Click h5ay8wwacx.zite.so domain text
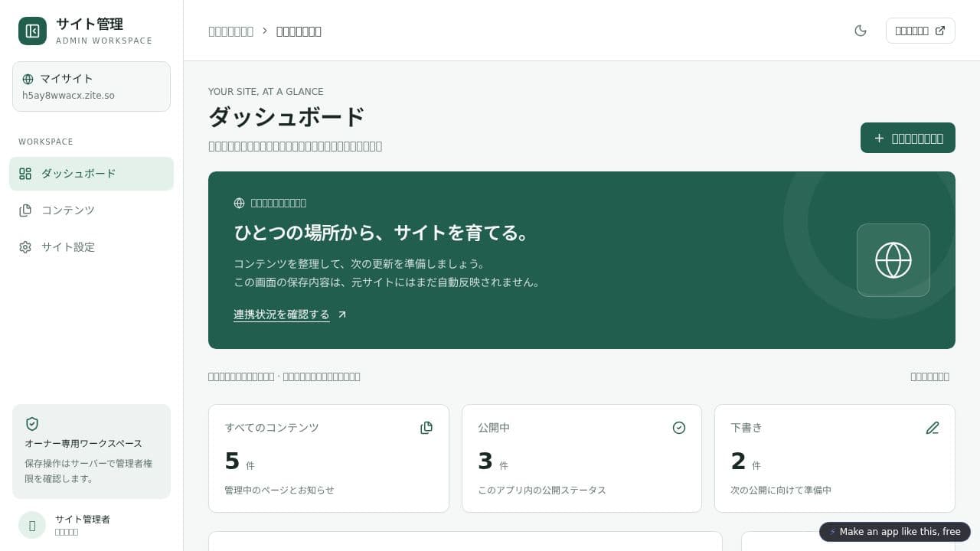The image size is (980, 551). [x=68, y=96]
